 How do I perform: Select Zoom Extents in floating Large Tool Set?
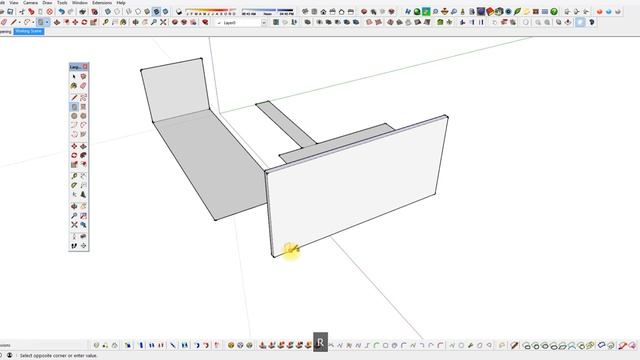point(74,225)
